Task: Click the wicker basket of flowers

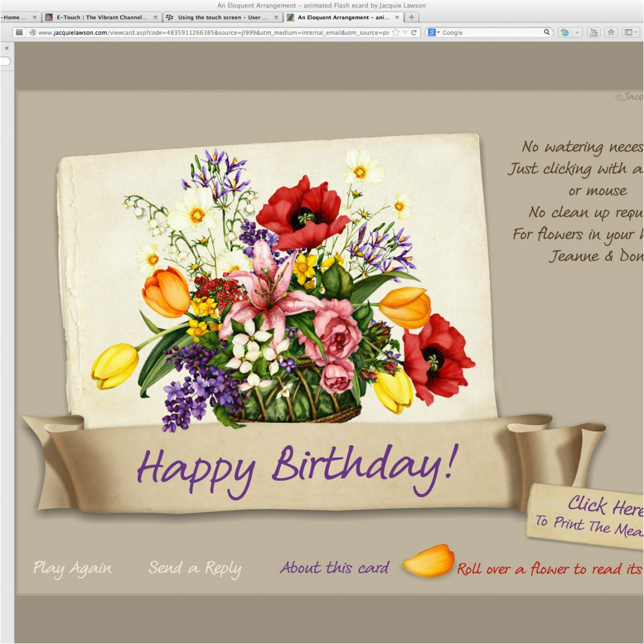Action: [295, 394]
